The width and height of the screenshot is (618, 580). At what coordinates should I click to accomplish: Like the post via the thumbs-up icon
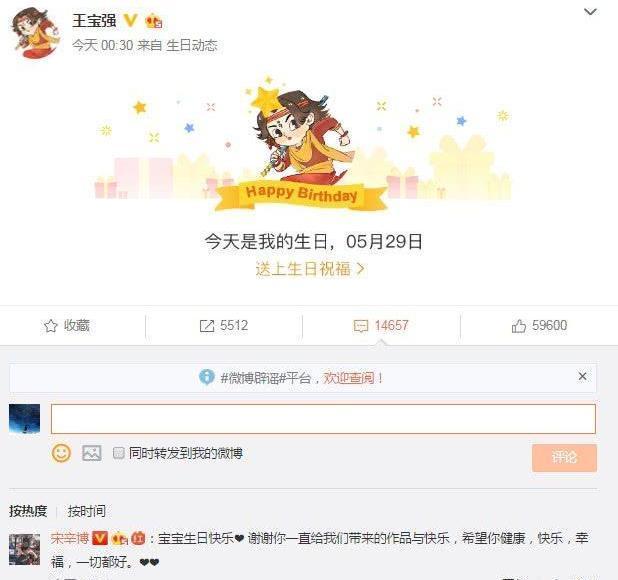point(519,326)
